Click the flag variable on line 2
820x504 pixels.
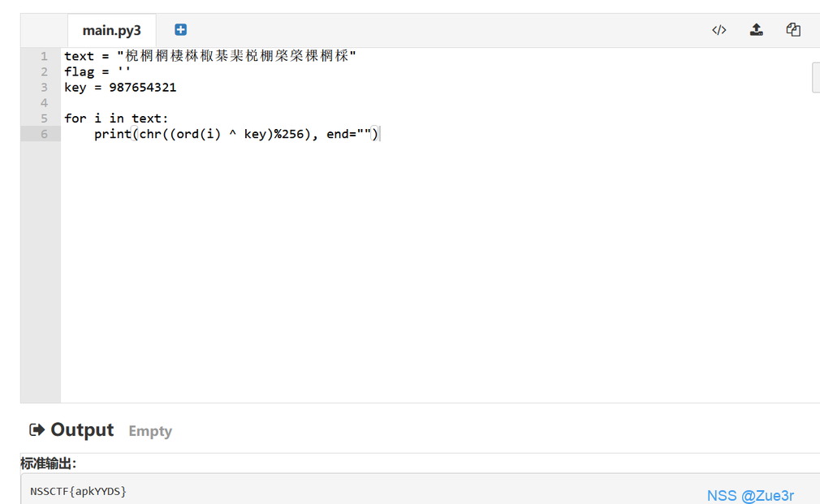click(79, 71)
